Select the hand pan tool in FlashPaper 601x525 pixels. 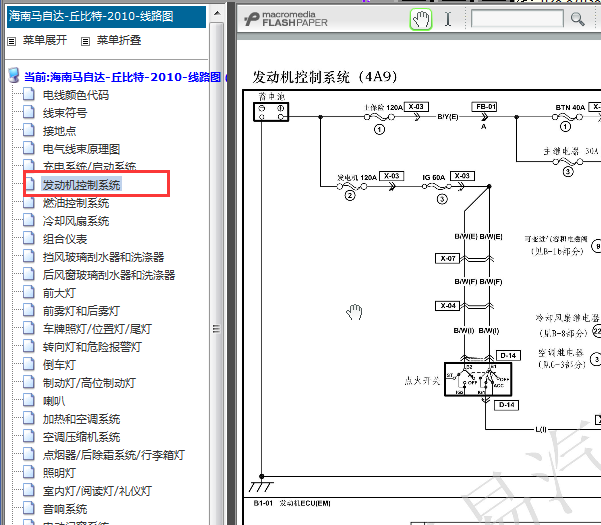pos(421,19)
